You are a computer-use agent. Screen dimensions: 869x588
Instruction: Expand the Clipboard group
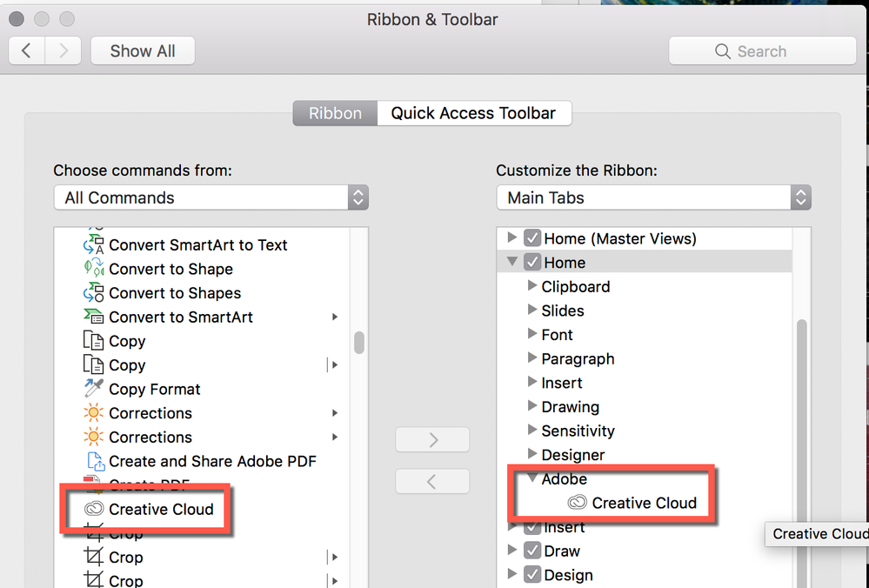tap(533, 286)
